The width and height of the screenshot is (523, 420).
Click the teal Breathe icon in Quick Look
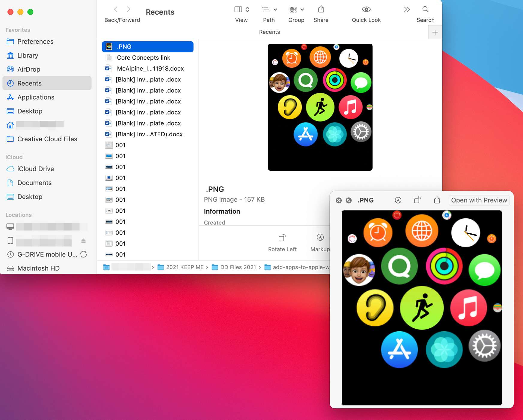click(x=444, y=350)
